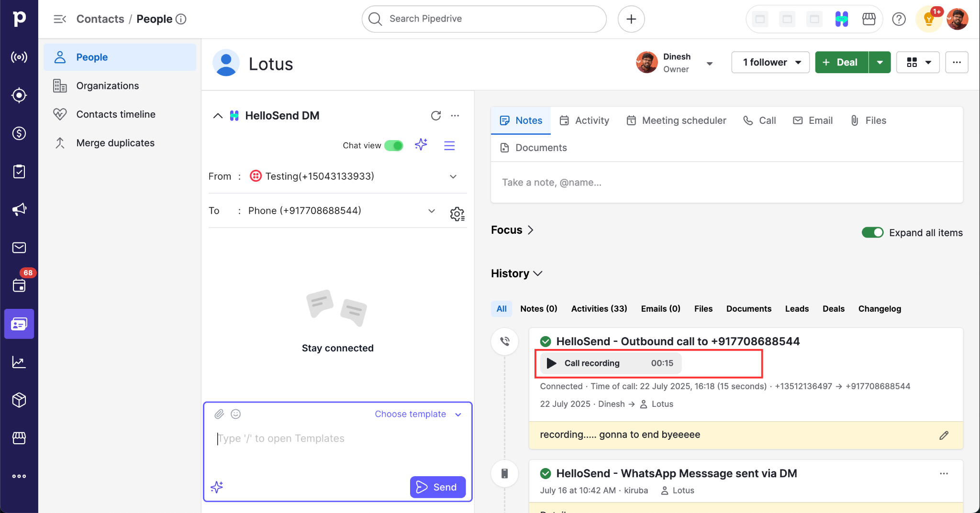Filter history by Activities (33)
Screen dimensions: 980x513
(599, 309)
